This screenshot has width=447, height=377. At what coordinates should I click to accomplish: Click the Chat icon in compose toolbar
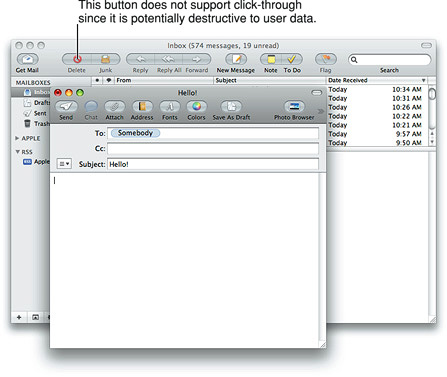click(x=91, y=106)
